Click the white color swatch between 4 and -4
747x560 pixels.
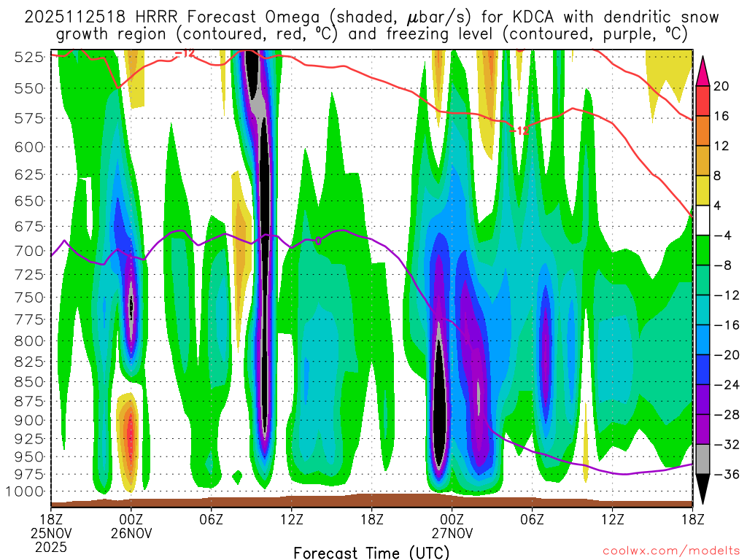703,220
